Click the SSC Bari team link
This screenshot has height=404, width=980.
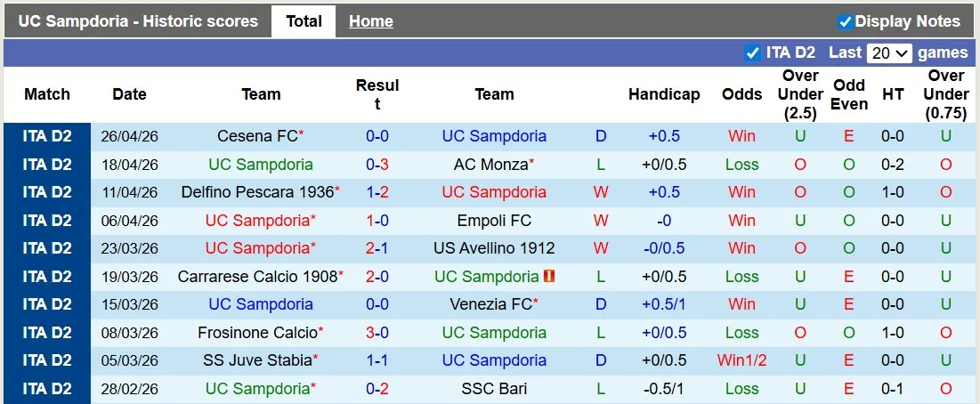pos(494,389)
